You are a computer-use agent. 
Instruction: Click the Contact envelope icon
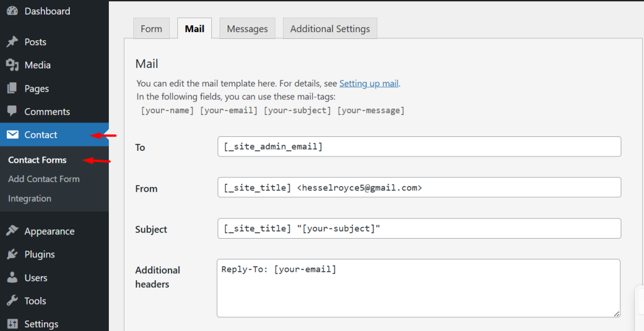tap(13, 134)
